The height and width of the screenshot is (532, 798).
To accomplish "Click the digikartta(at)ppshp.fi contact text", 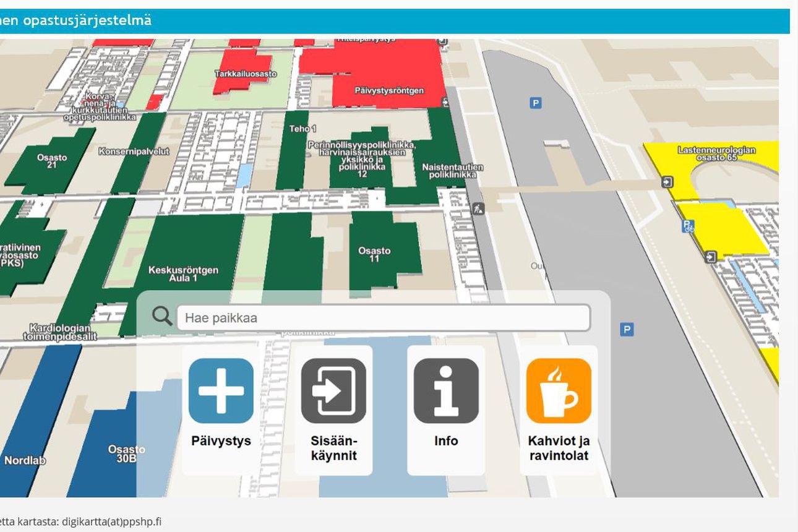I will point(111,521).
